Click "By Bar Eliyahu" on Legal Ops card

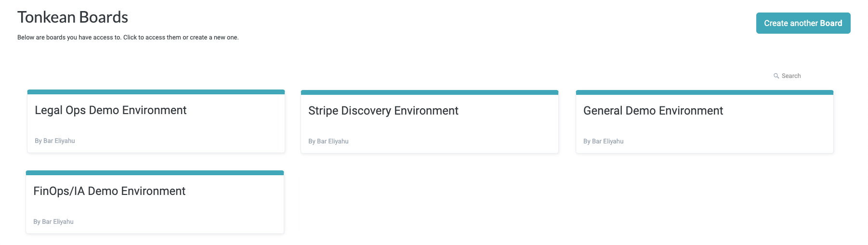pos(55,141)
